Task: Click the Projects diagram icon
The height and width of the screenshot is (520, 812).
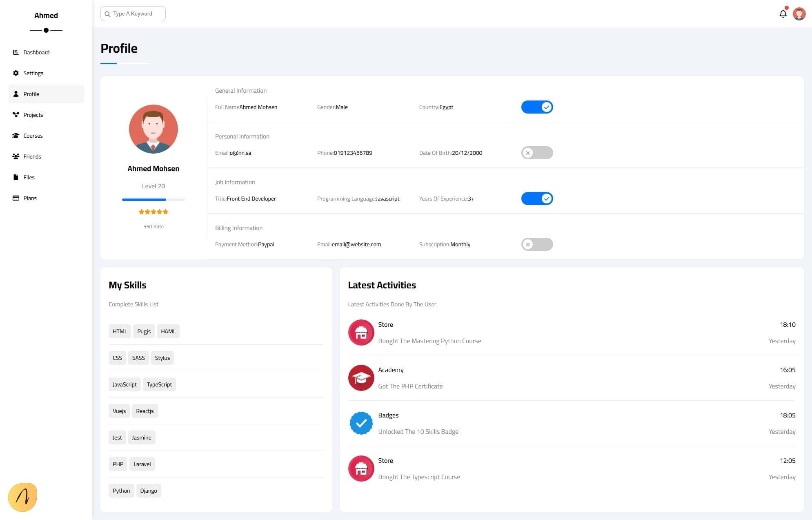Action: pyautogui.click(x=16, y=115)
